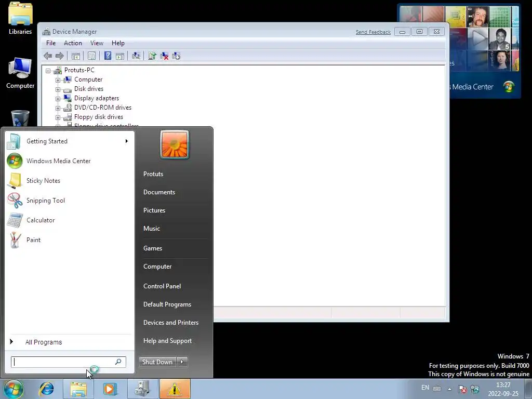Click the Send Feedback link

[373, 32]
